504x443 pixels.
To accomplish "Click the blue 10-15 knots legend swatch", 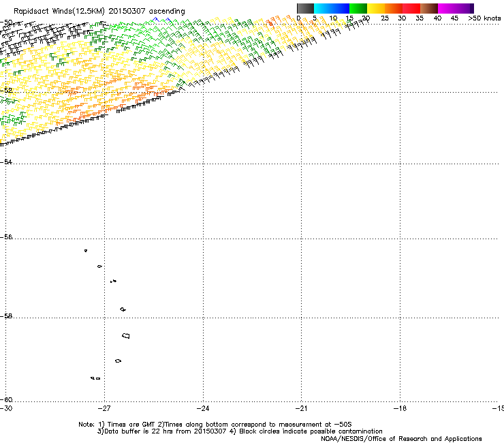I will pos(341,8).
